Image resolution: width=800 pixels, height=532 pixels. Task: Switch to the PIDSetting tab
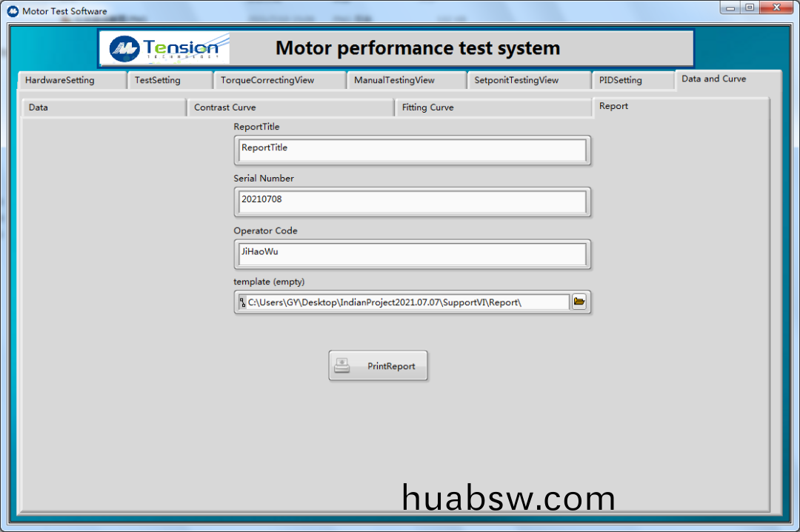tap(621, 80)
